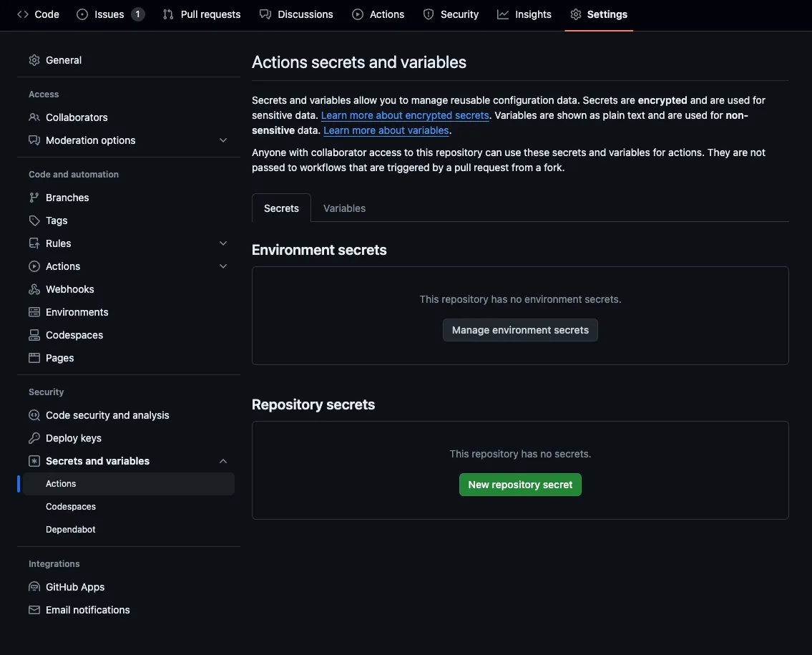Select the Secrets tab
Screen dimensions: 812x655
pos(281,208)
